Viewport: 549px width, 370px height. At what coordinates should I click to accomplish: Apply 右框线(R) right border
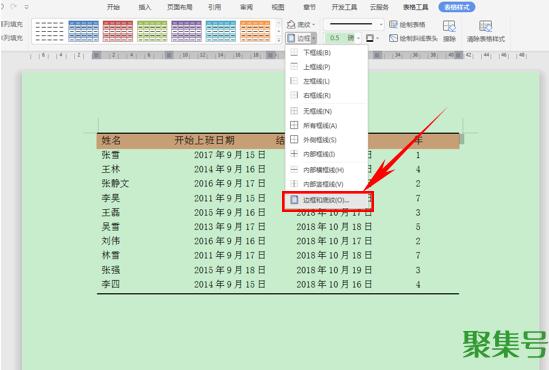point(317,96)
